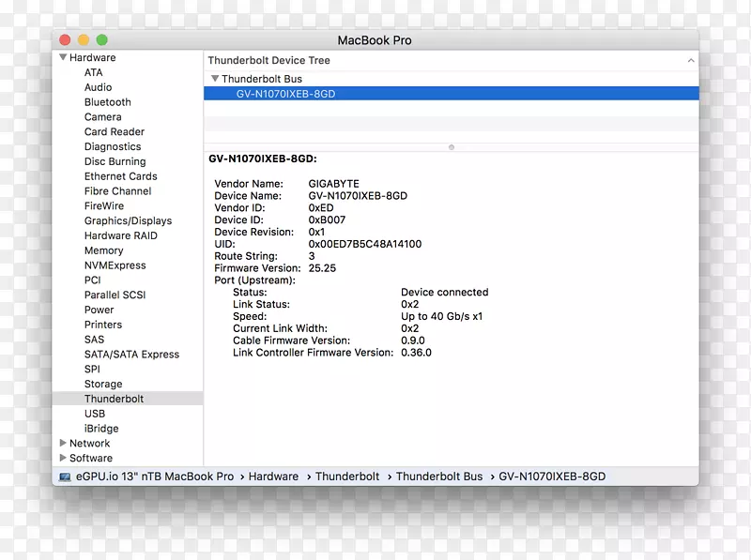Screen dimensions: 751x560
Task: Collapse the Hardware section triangle
Action: pyautogui.click(x=63, y=58)
